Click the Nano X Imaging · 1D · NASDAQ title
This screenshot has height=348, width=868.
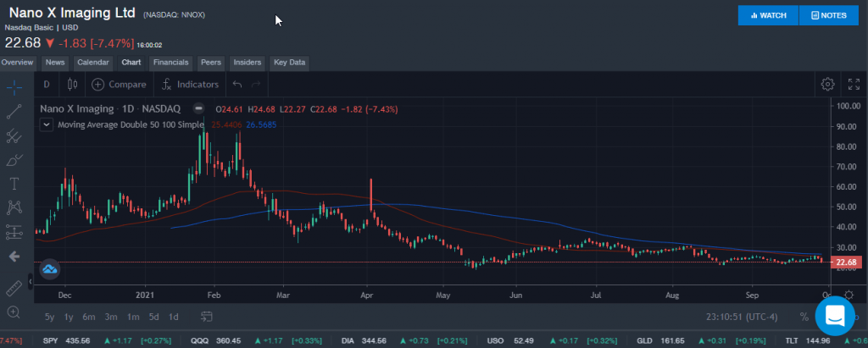(x=111, y=108)
